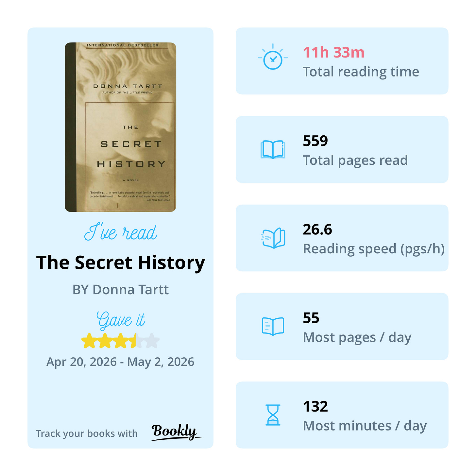
Task: Click the half-filled fourth rating star
Action: tap(136, 341)
